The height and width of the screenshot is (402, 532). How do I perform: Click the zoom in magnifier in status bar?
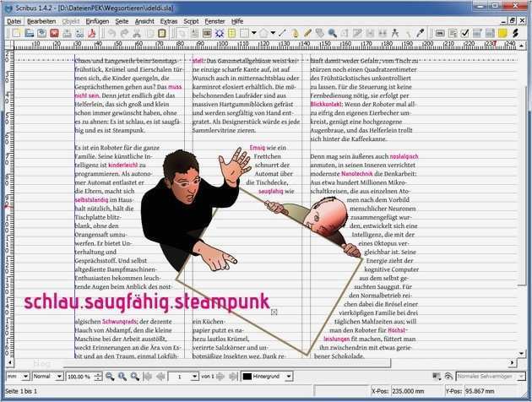[135, 377]
